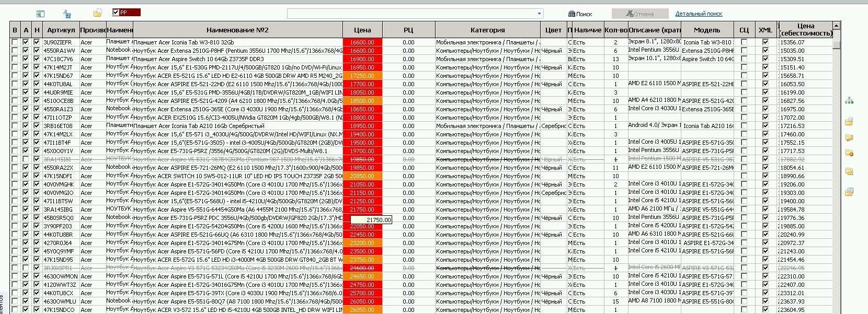868x314 pixels.
Task: Click the folder with document icon on right
Action: 849,121
